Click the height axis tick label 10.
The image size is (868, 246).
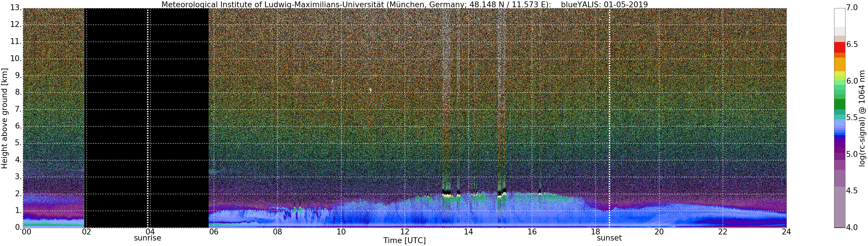(16, 58)
